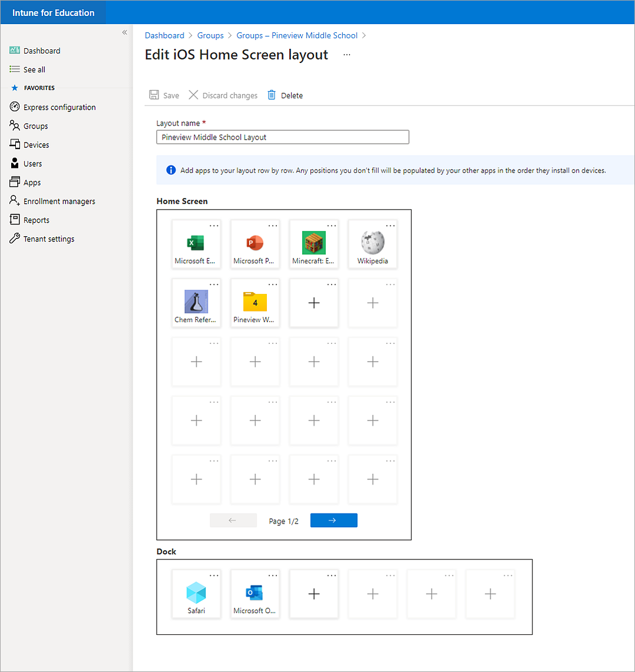Select the Microsoft Excel app tile
Viewport: 635px width, 672px height.
(196, 244)
